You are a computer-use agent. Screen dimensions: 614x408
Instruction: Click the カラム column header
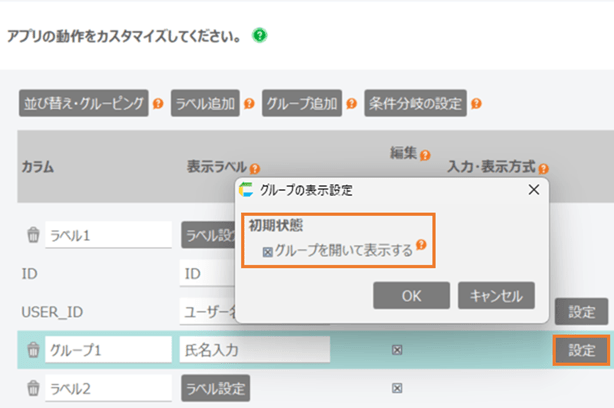(x=38, y=167)
